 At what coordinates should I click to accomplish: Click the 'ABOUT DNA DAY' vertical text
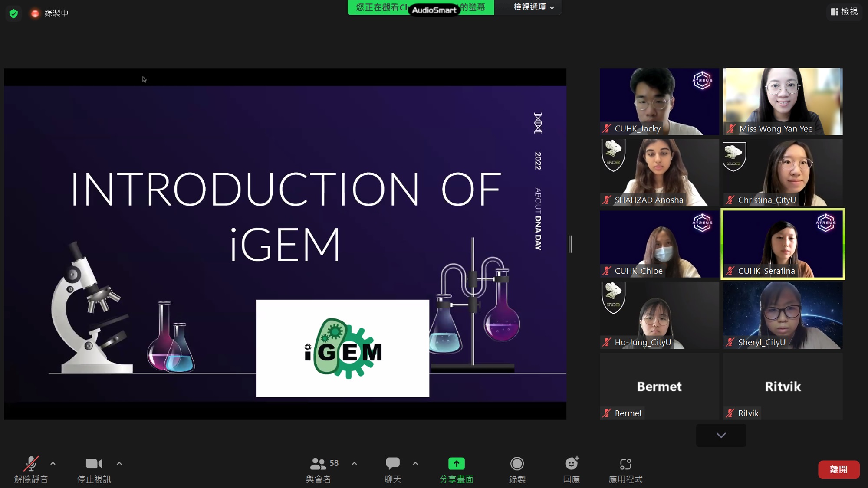tap(538, 219)
